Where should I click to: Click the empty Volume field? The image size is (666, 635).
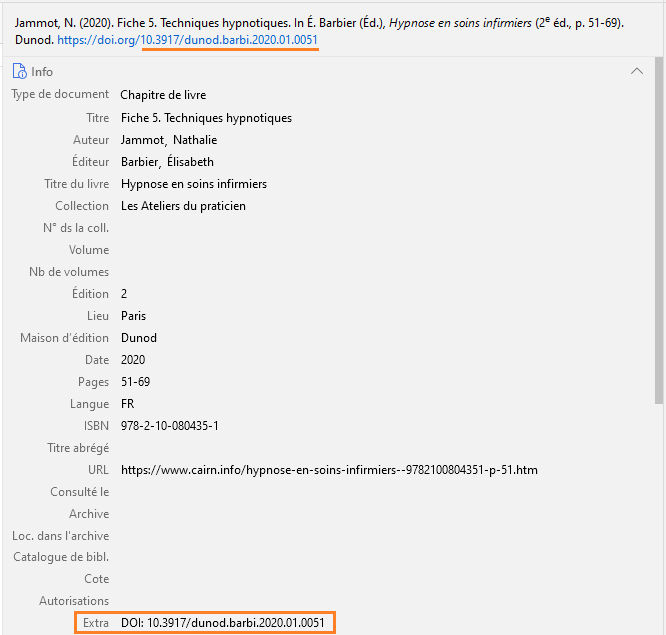tap(382, 250)
